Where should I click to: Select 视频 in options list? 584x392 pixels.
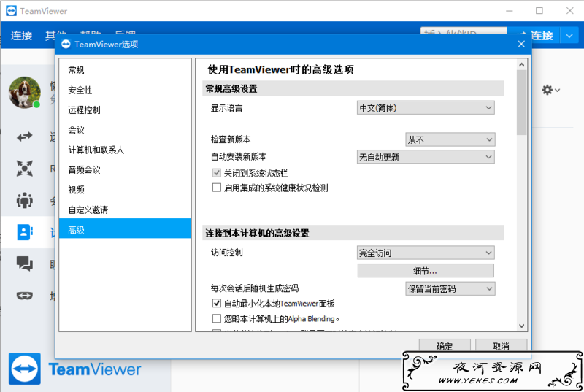125,190
